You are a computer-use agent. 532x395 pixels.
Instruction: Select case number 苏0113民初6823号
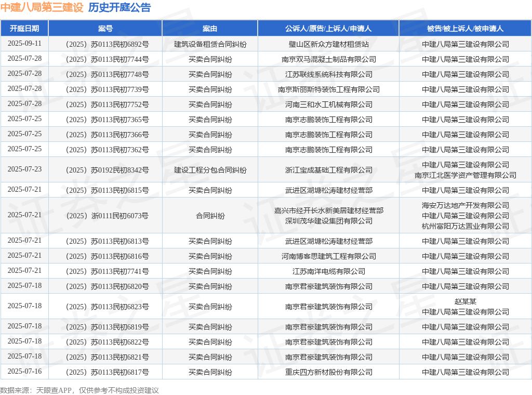107,307
